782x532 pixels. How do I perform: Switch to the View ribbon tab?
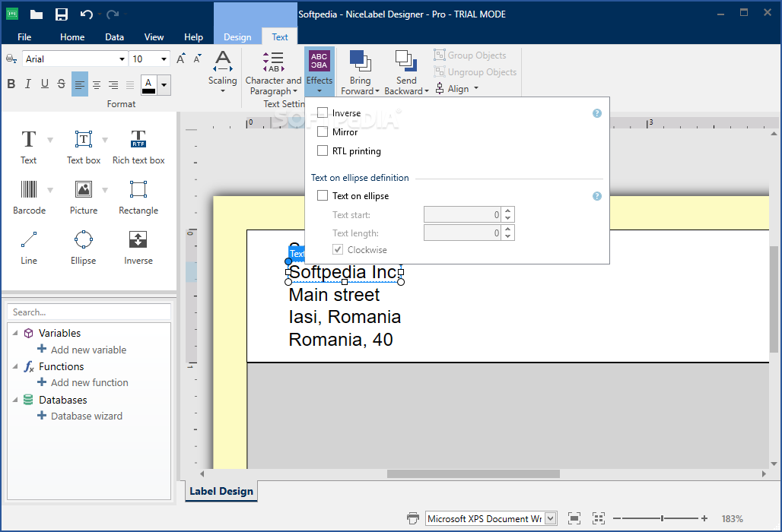[x=154, y=37]
